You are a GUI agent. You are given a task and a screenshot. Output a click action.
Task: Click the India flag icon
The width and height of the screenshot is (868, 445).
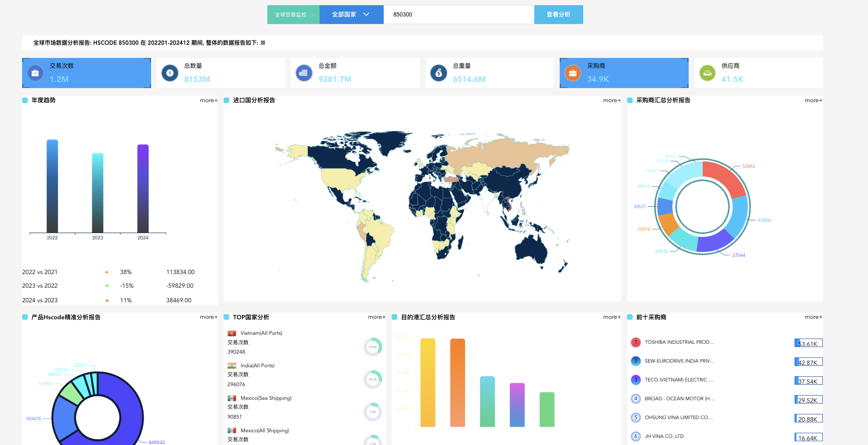click(232, 366)
